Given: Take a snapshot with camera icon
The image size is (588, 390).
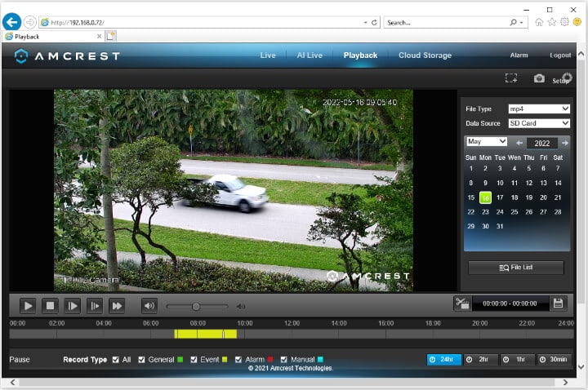Looking at the screenshot, I should pos(539,78).
